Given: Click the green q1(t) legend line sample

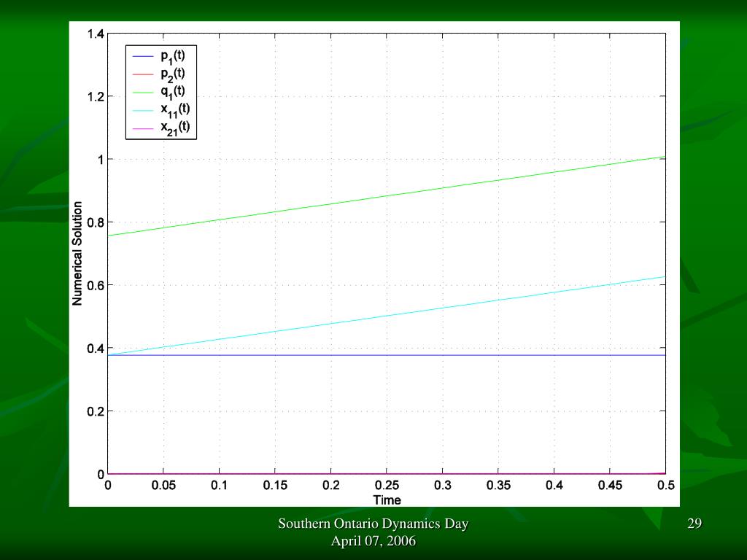Looking at the screenshot, I should (143, 93).
